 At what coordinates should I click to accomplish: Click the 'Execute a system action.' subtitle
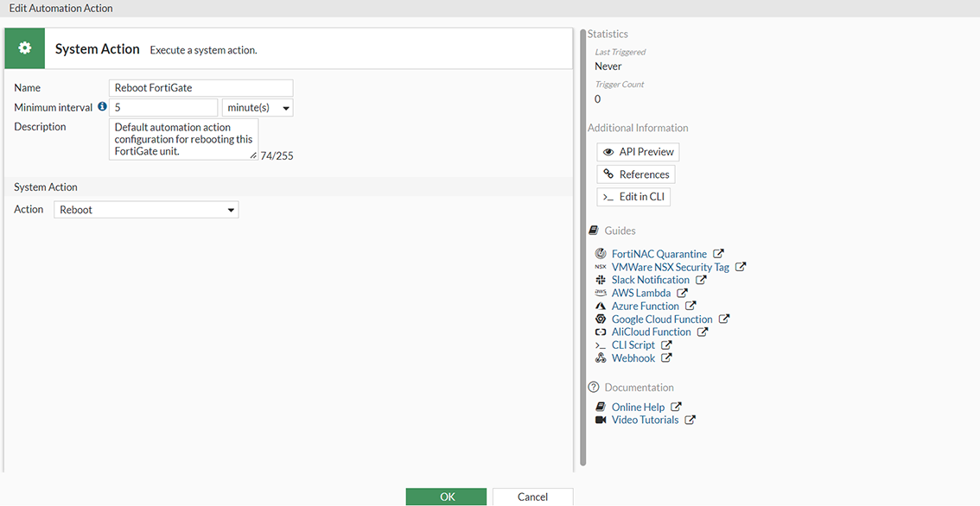pyautogui.click(x=203, y=50)
